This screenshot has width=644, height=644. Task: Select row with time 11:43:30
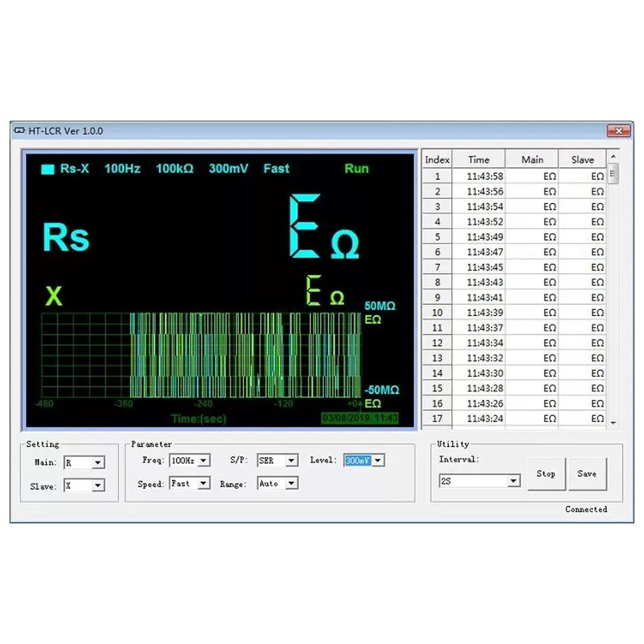pos(514,374)
